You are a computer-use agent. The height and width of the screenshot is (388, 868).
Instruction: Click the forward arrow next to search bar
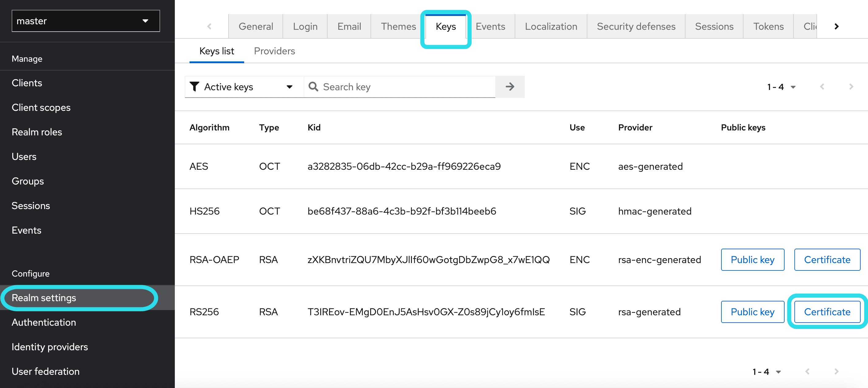[510, 87]
